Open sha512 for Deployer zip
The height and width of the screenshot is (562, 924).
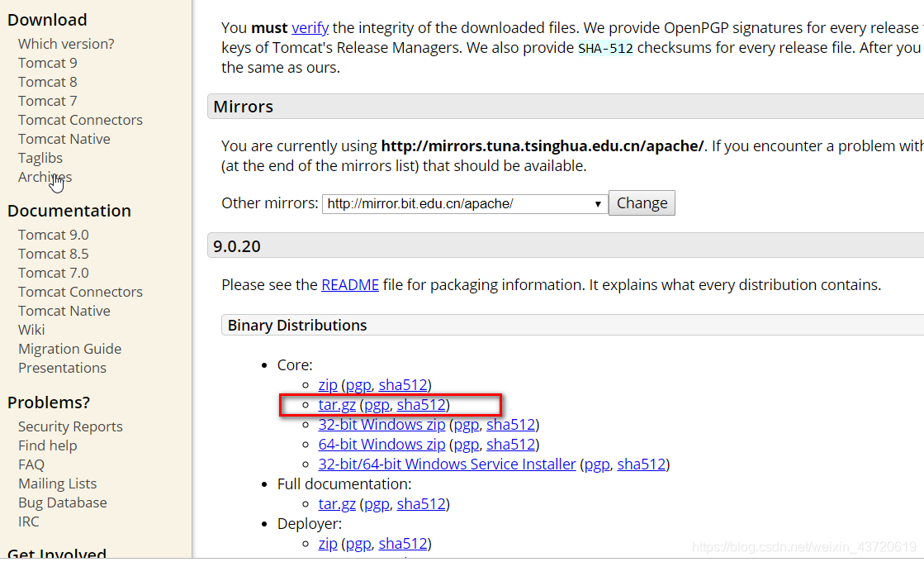click(x=402, y=544)
